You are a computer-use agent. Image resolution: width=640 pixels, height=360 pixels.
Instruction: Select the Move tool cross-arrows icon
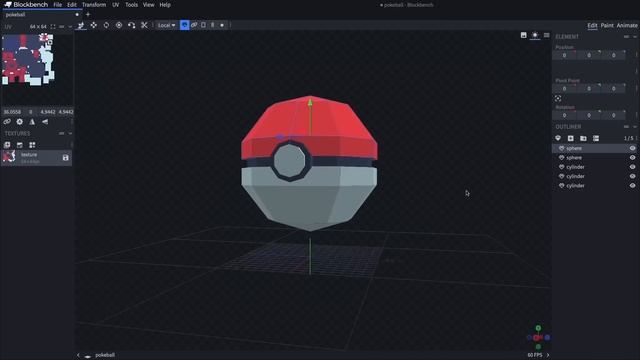pos(93,25)
